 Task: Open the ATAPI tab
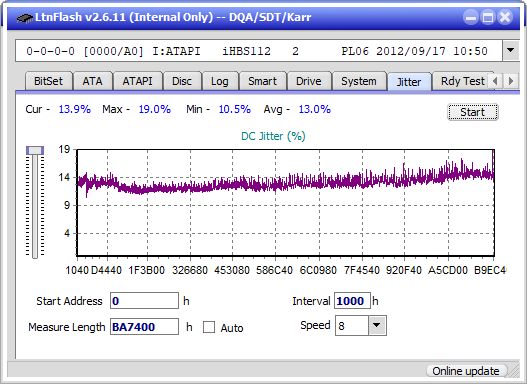click(x=137, y=81)
